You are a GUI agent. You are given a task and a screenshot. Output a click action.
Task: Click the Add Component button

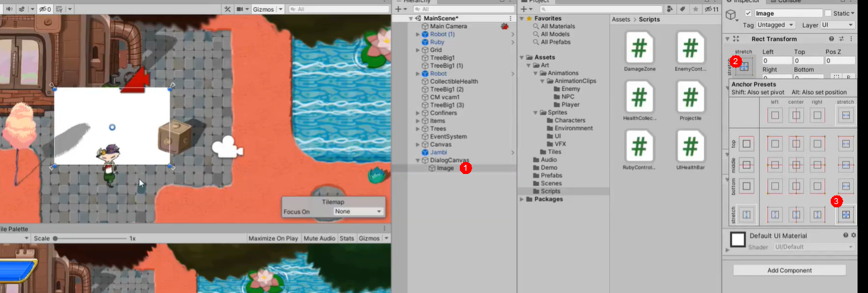tap(790, 270)
